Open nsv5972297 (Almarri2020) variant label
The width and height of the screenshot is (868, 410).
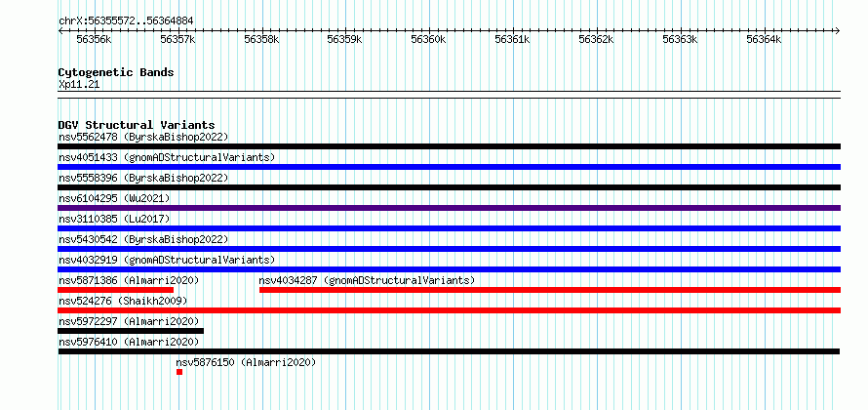pyautogui.click(x=129, y=321)
